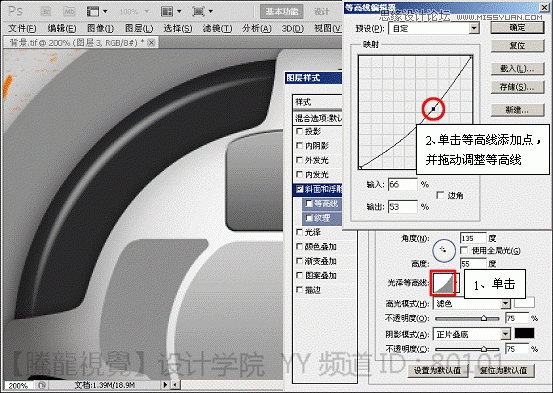Click the Photoshop Ps logo icon
The width and height of the screenshot is (553, 393).
click(15, 11)
